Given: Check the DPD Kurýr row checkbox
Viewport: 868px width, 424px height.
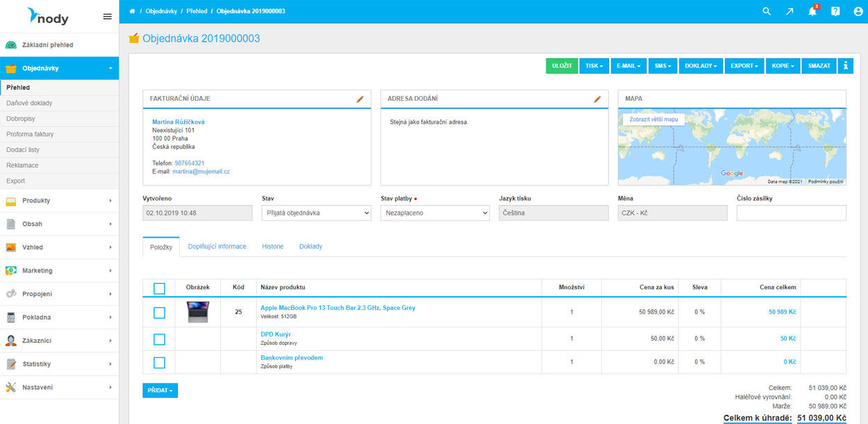Looking at the screenshot, I should [159, 339].
